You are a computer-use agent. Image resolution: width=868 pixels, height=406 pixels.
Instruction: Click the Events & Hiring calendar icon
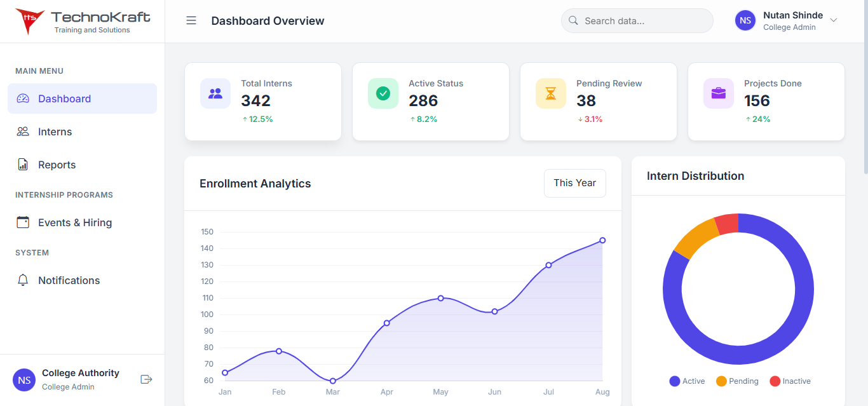click(x=24, y=222)
